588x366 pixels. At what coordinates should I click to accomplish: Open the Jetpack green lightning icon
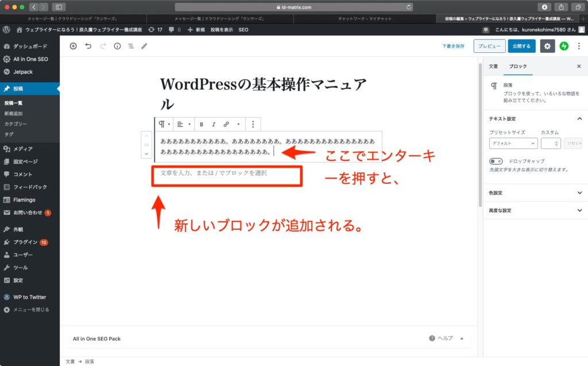tap(564, 46)
